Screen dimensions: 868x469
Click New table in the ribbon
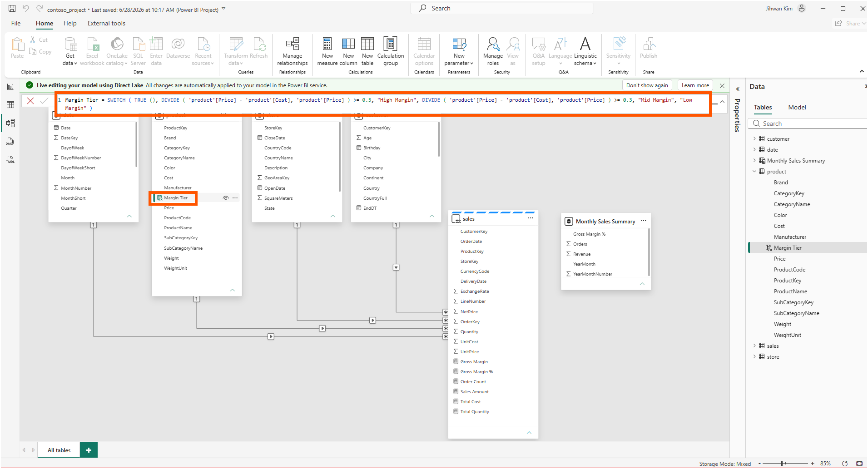[367, 51]
